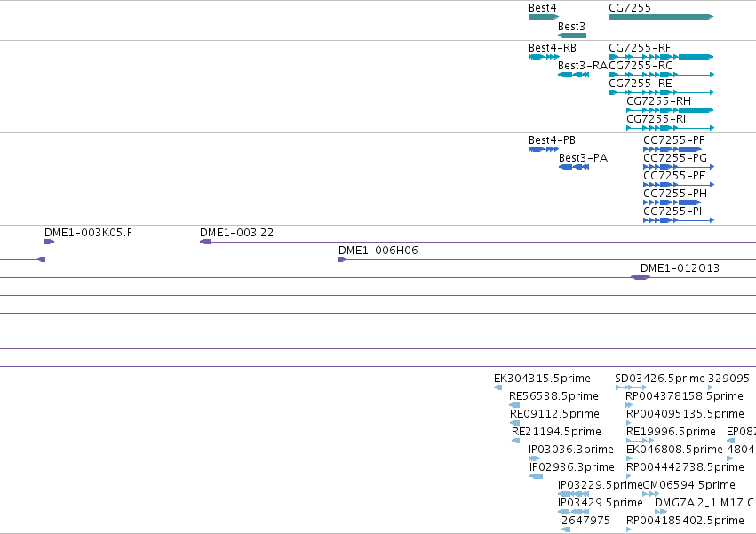Select EST RE21194.5prime label
Viewport: 756px width, 534px height.
[556, 432]
